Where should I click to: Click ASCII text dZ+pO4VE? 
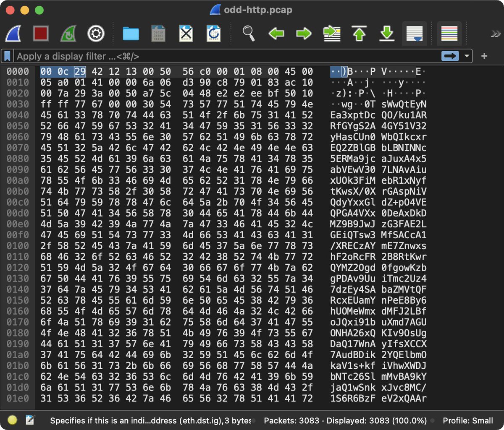click(x=404, y=203)
